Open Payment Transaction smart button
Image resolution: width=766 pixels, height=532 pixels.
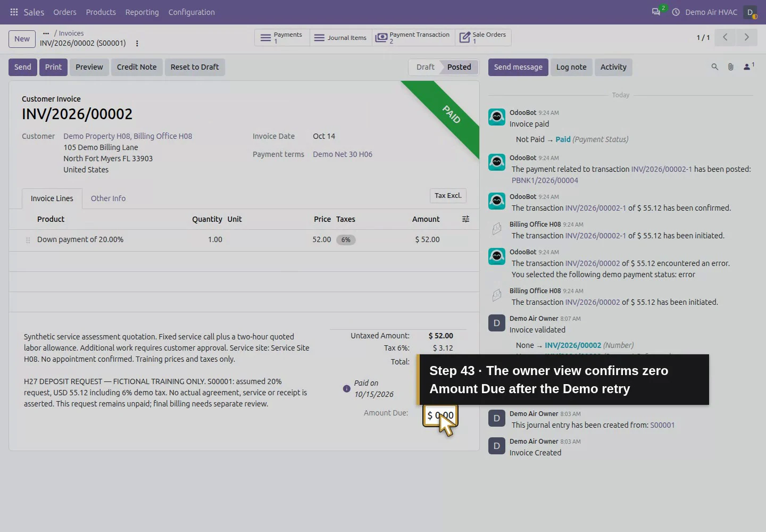413,38
